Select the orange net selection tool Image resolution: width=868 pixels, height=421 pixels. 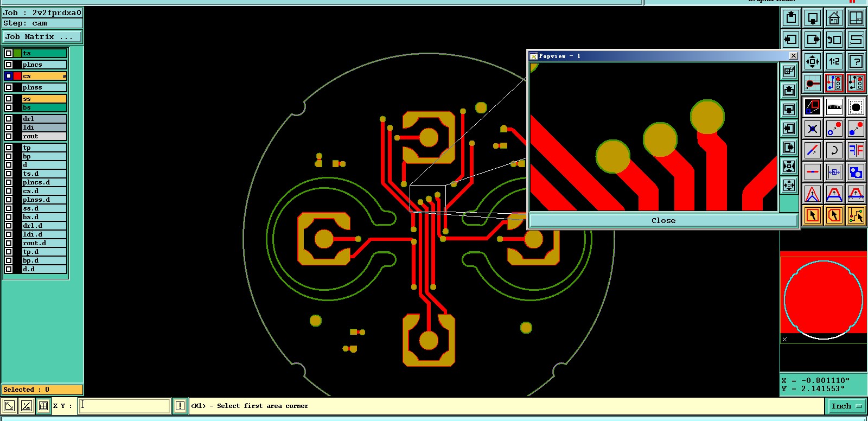856,215
